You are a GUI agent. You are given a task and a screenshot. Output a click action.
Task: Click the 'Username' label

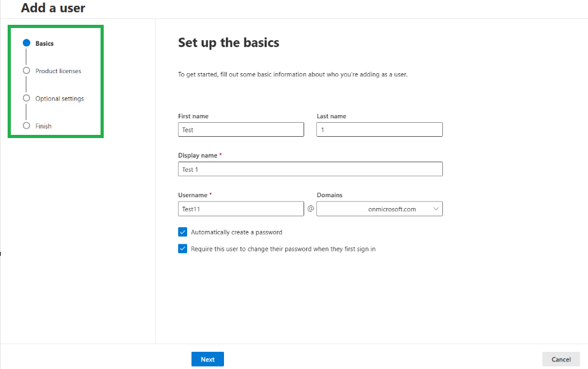pos(193,195)
